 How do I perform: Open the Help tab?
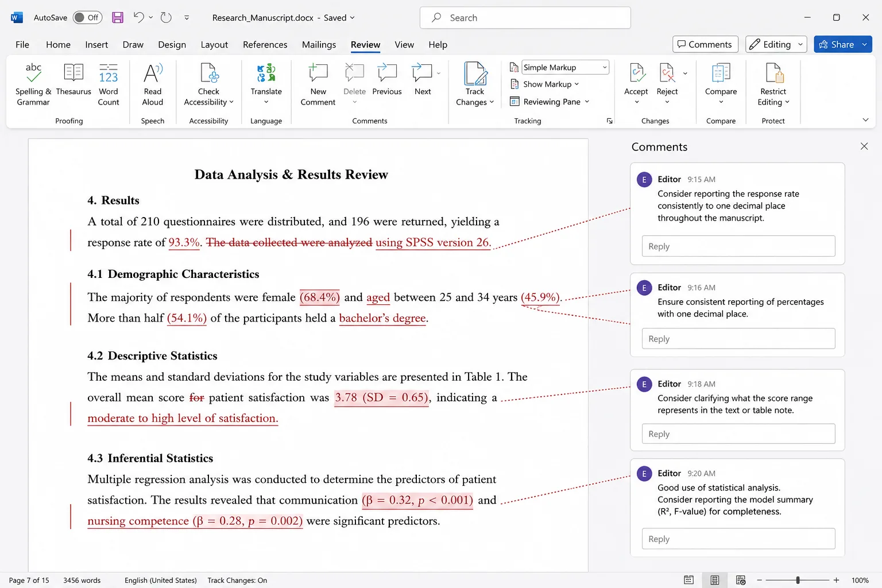438,44
